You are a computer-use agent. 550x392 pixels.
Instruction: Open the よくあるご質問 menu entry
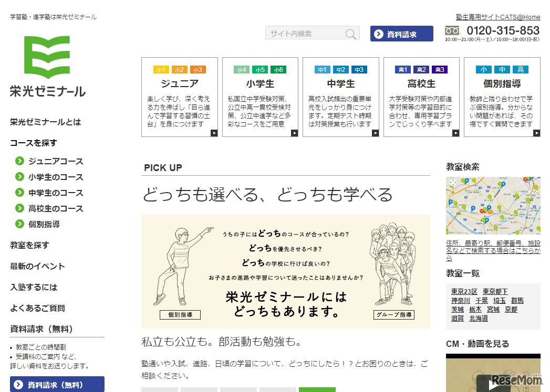click(x=37, y=309)
